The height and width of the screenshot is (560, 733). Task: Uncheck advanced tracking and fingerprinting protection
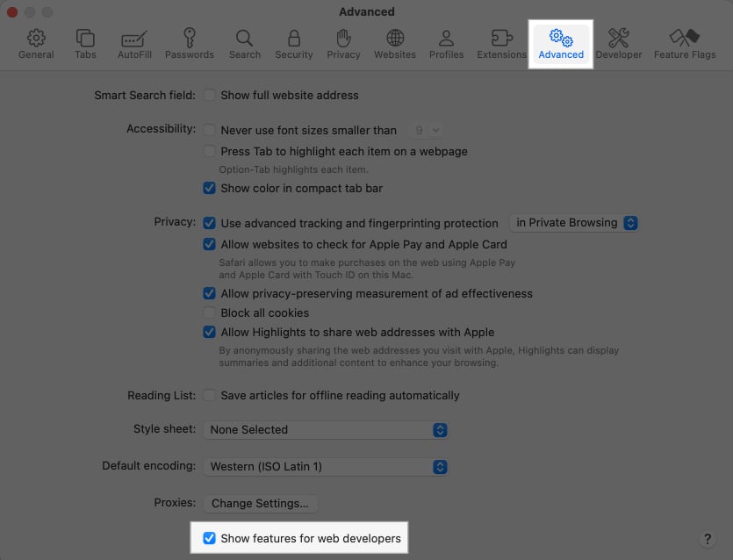coord(209,223)
